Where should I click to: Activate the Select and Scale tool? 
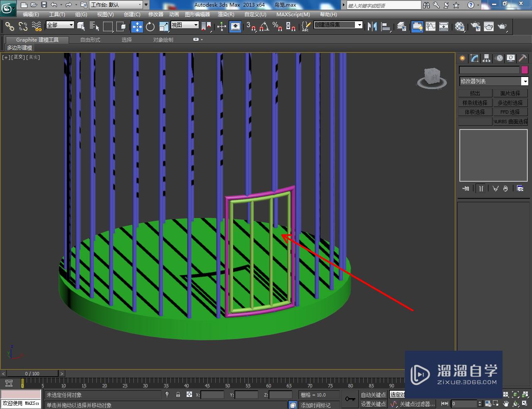pos(164,27)
